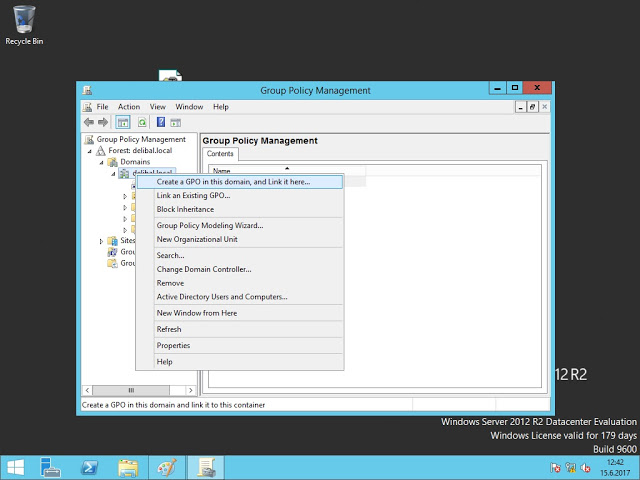Select Create a GPO in this domain option
Image resolution: width=640 pixels, height=480 pixels.
point(233,182)
